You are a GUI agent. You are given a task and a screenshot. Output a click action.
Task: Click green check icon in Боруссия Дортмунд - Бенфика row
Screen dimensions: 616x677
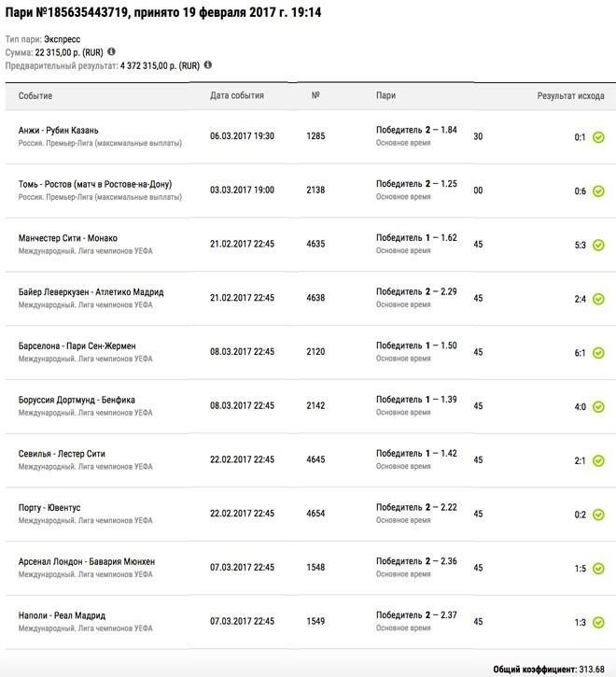click(x=598, y=407)
